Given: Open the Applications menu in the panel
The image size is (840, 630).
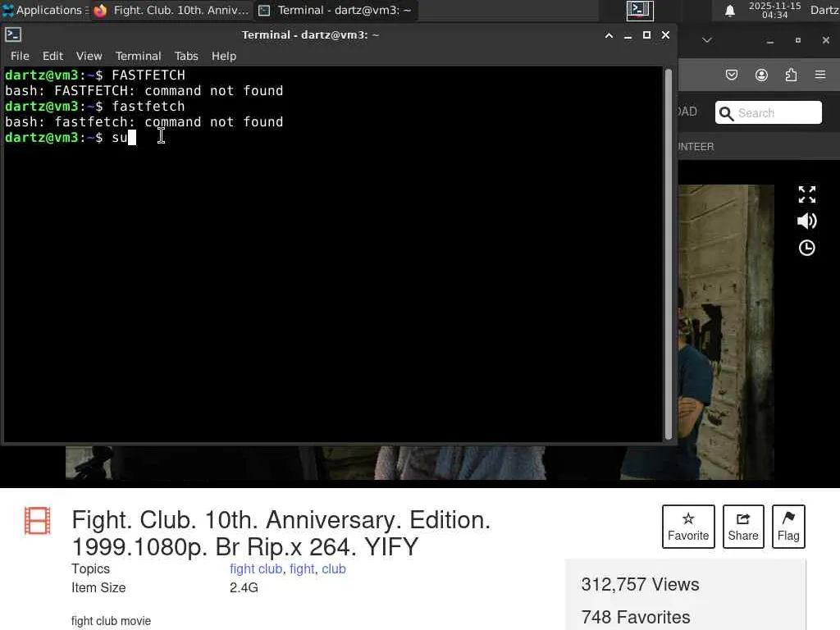Looking at the screenshot, I should (46, 10).
